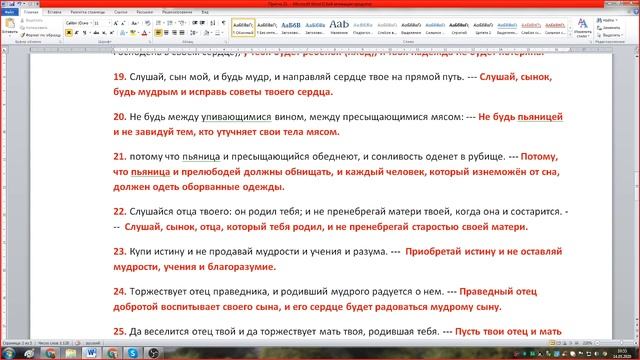The width and height of the screenshot is (640, 360).
Task: Switch to the Рассылки (Mailings) ribbon tab
Action: (x=144, y=12)
